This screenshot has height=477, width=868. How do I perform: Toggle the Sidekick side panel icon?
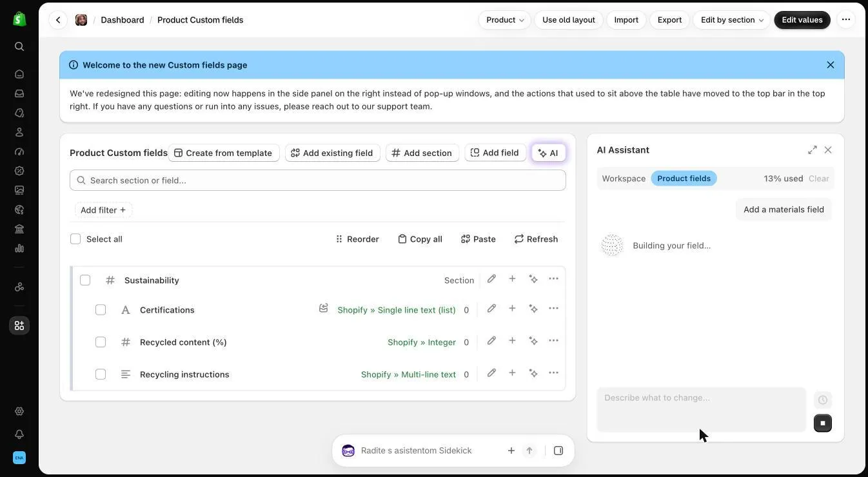click(x=558, y=451)
